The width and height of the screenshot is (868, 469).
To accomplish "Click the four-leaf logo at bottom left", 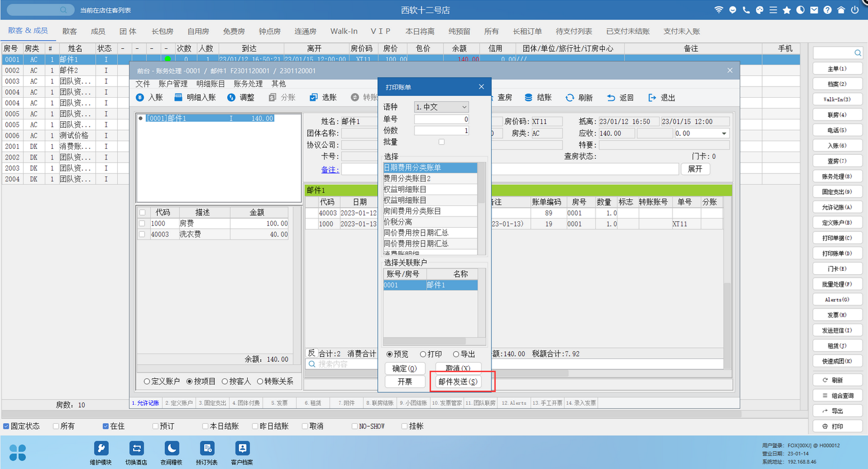I will click(x=18, y=452).
